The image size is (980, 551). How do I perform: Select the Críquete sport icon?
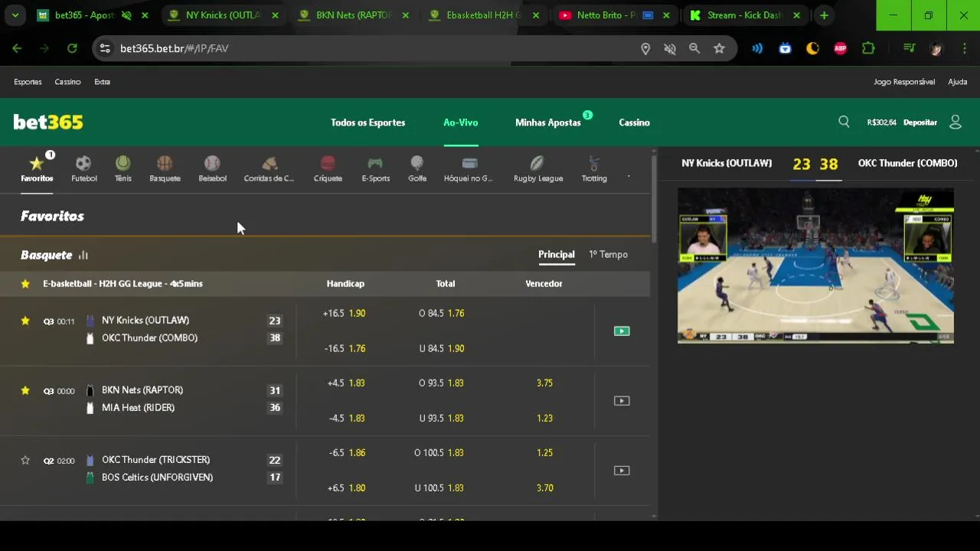tap(328, 168)
